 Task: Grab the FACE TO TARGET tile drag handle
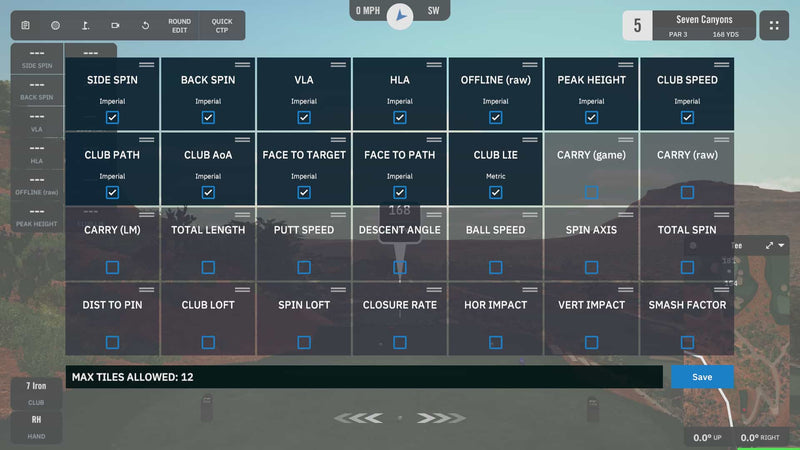click(338, 140)
